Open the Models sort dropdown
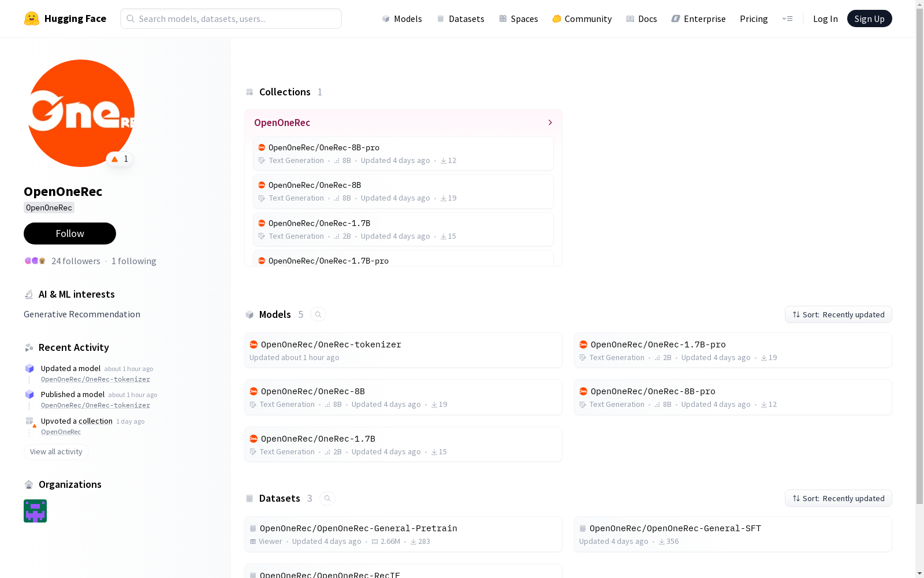This screenshot has height=578, width=924. 838,314
